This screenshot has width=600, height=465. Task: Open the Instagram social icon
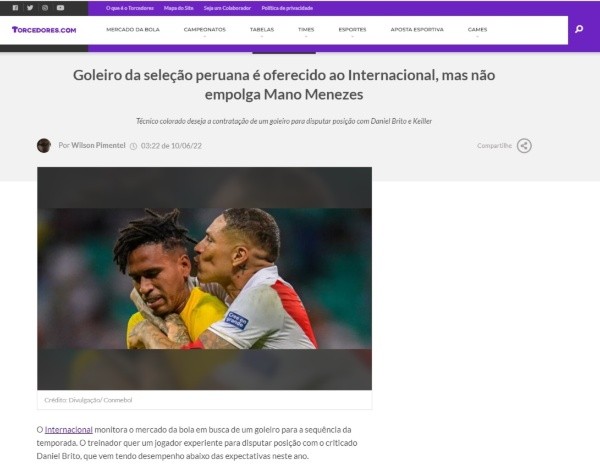[45, 8]
